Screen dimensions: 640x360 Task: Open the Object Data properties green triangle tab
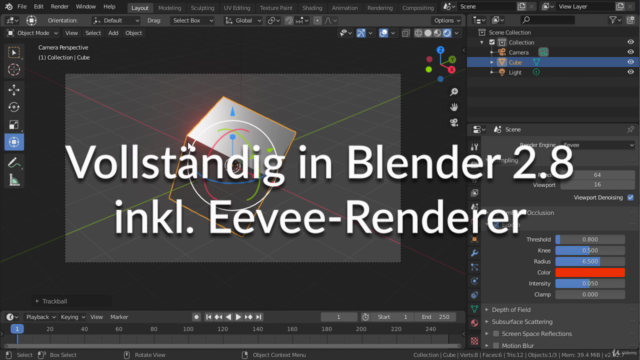[x=474, y=309]
